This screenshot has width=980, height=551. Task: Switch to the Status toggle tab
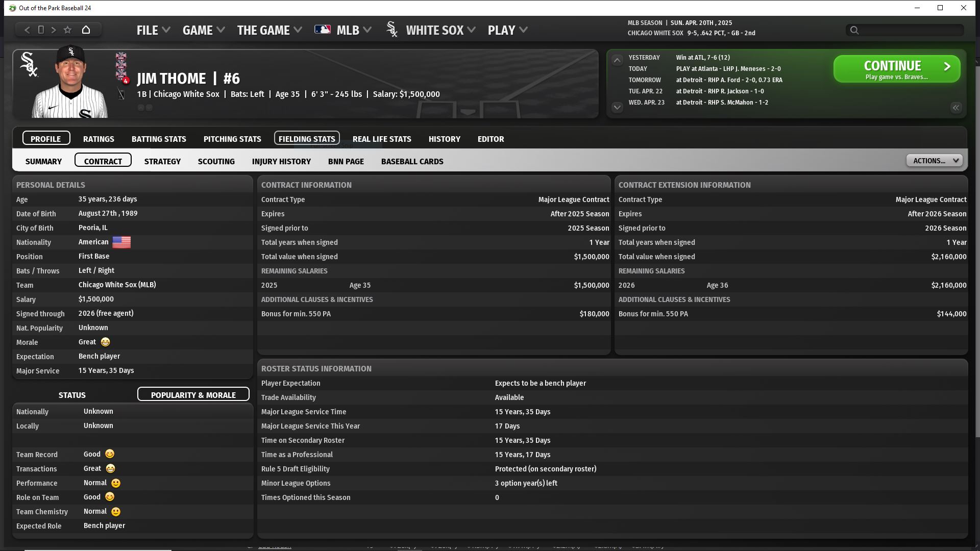click(72, 395)
